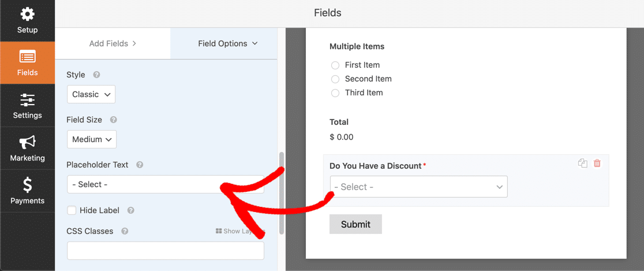
Task: Click the help icon beside Placeholder Text
Action: tap(140, 165)
